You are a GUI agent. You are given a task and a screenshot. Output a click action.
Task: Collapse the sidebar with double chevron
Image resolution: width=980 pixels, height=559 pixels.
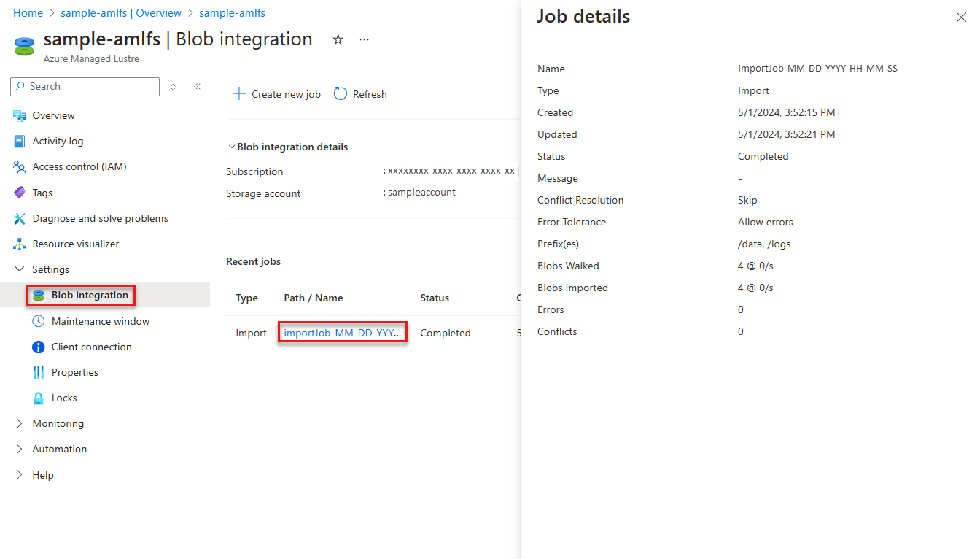197,87
